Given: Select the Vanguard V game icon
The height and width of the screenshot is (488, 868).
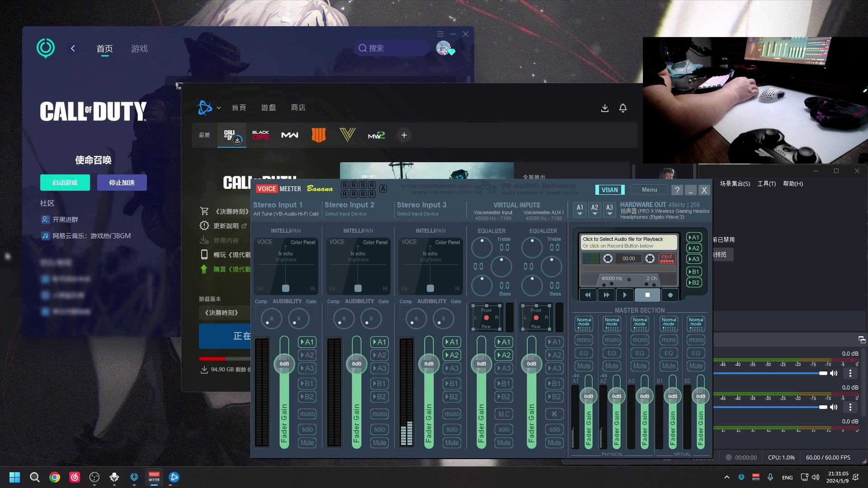Looking at the screenshot, I should coord(347,135).
